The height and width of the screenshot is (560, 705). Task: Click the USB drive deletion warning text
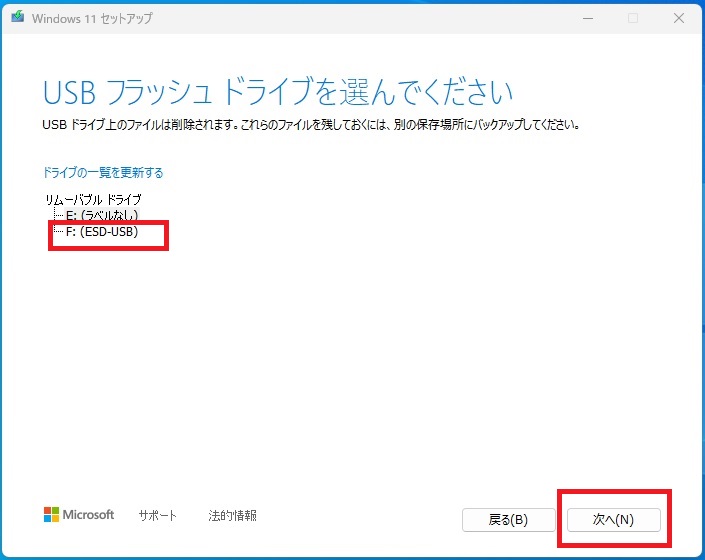coord(311,125)
